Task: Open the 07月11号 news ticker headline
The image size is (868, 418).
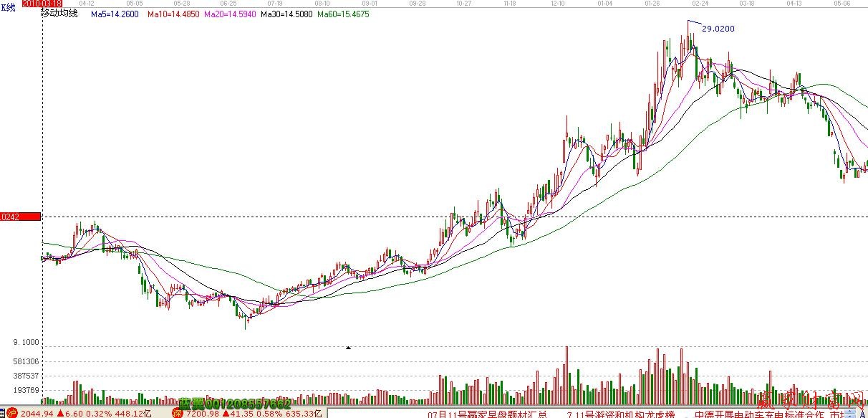Action: (488, 414)
